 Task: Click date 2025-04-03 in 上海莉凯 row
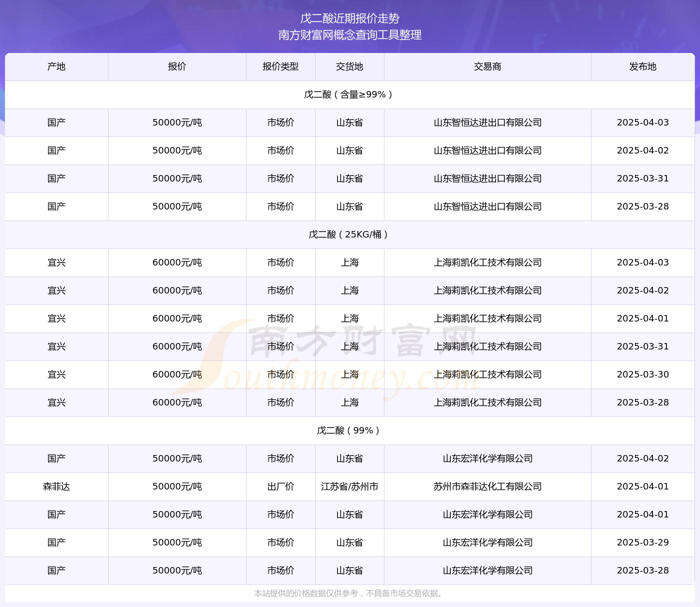(x=642, y=262)
